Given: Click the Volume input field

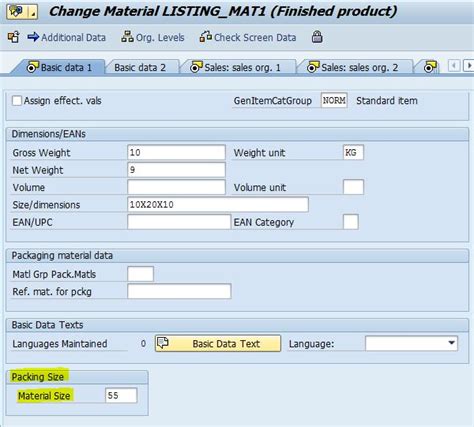Looking at the screenshot, I should (x=176, y=187).
